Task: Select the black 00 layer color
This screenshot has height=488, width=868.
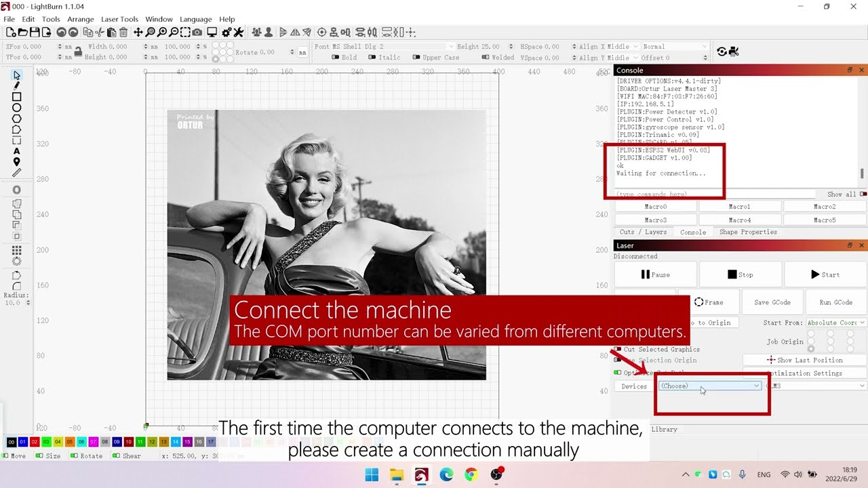Action: click(12, 442)
